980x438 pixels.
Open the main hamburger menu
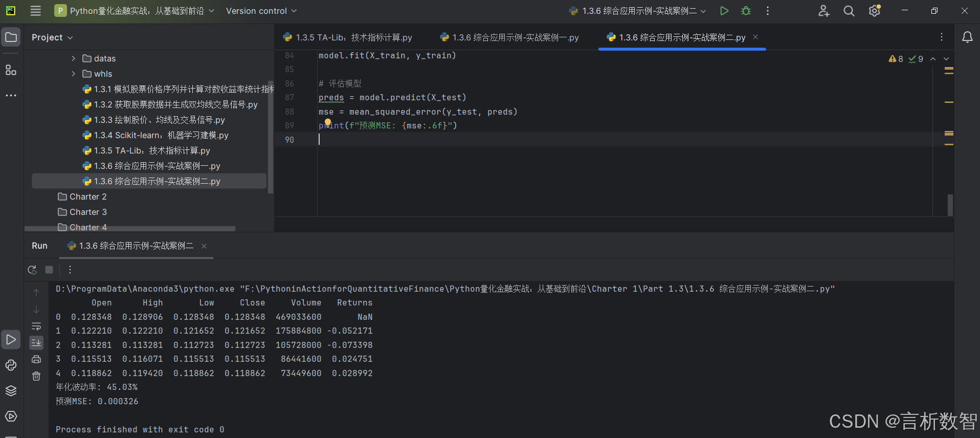click(35, 11)
